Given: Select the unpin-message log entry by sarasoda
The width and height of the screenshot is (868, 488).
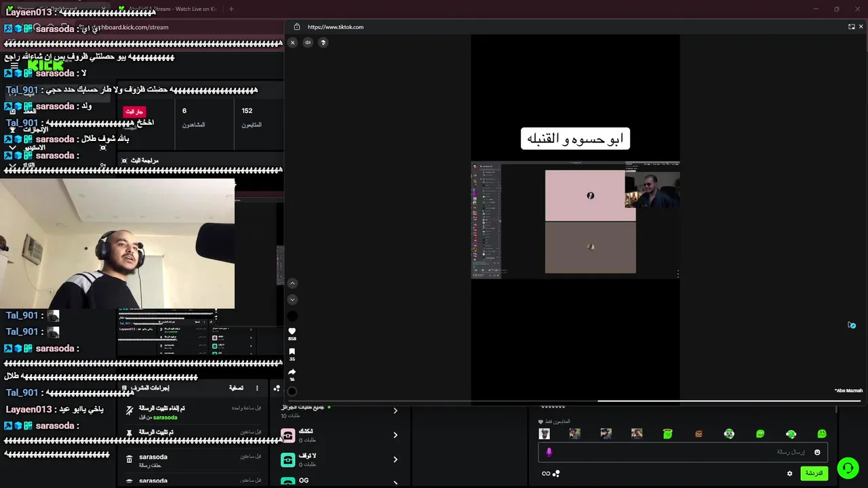Looking at the screenshot, I should click(x=193, y=413).
